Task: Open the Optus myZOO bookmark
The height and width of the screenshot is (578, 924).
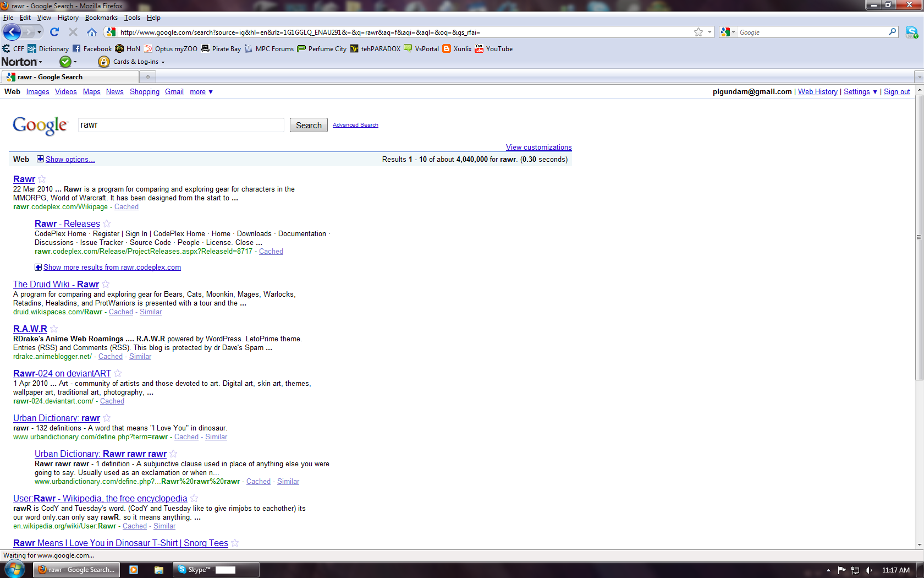Action: (170, 48)
